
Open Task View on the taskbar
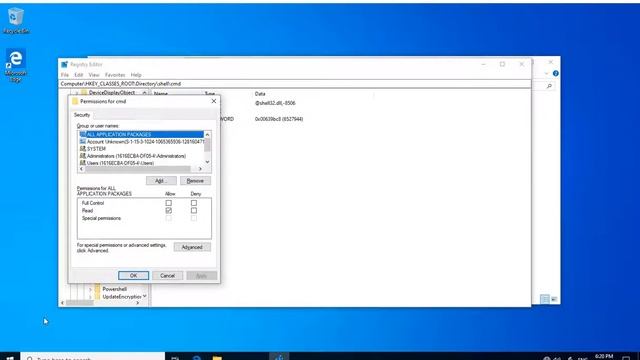[x=175, y=357]
